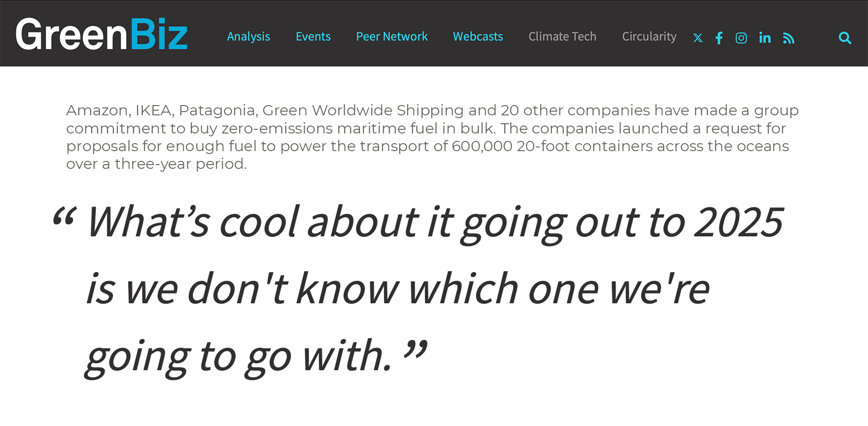Screen dimensions: 868x426
Task: Open search with the magnifying glass icon
Action: (845, 38)
